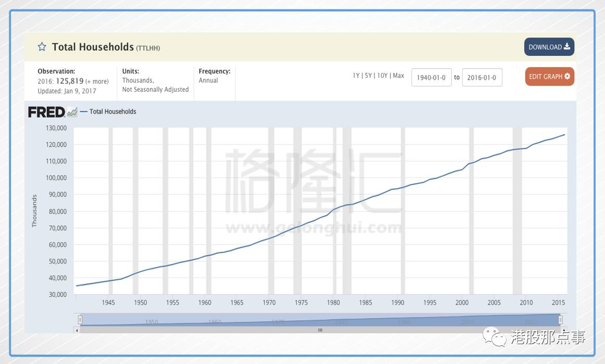Click the Total Households legend entry
This screenshot has height=364, width=605.
coord(108,111)
